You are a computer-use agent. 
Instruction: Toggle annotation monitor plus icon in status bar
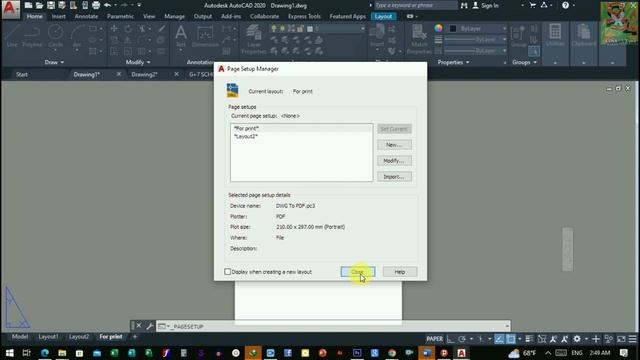(x=596, y=339)
